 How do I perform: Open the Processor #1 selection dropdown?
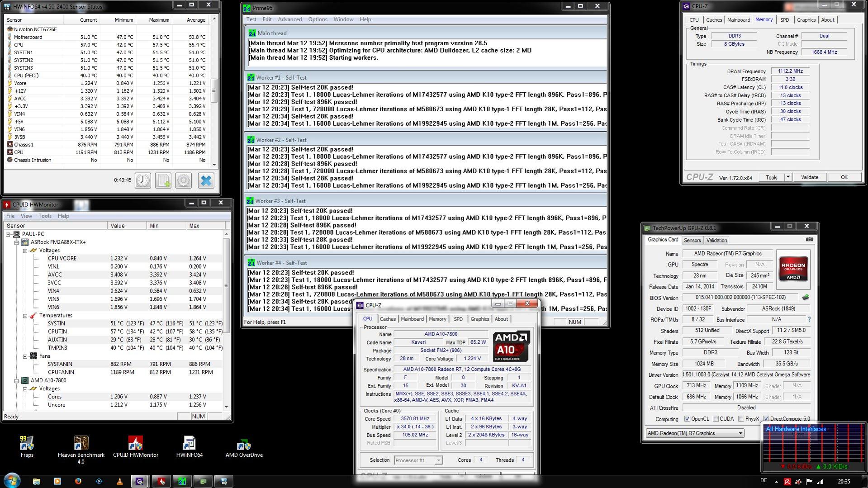(x=418, y=460)
